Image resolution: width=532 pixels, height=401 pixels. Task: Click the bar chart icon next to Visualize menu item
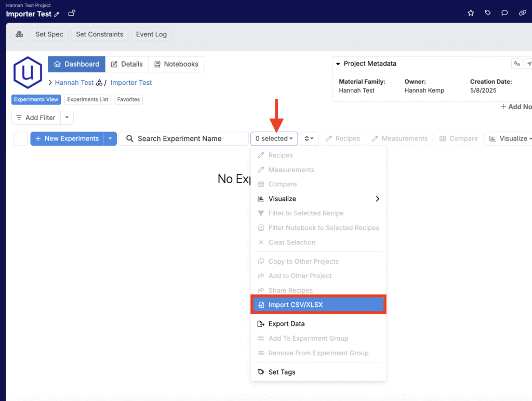click(x=261, y=199)
